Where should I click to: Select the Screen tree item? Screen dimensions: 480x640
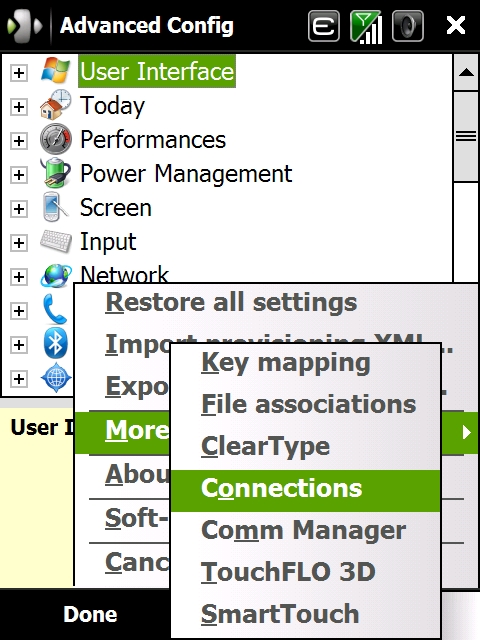116,208
